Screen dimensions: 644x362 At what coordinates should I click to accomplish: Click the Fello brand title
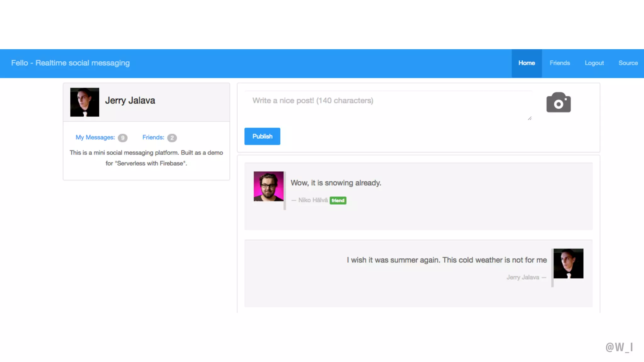click(x=70, y=63)
